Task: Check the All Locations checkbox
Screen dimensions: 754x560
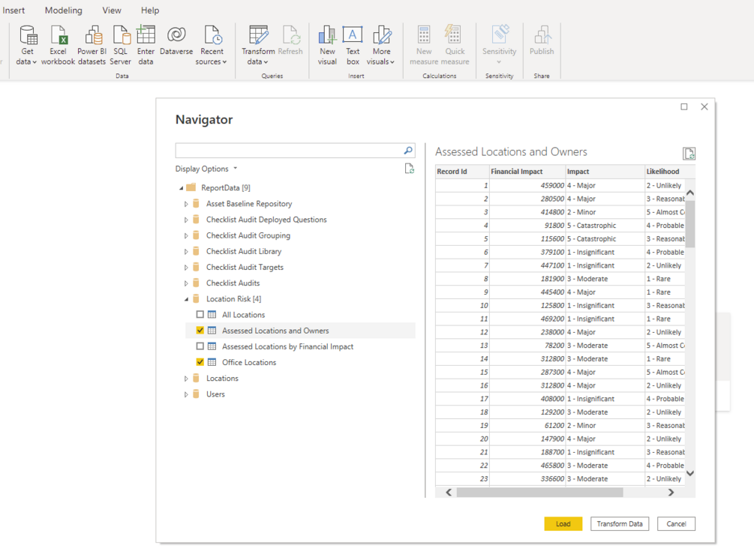Action: (200, 314)
